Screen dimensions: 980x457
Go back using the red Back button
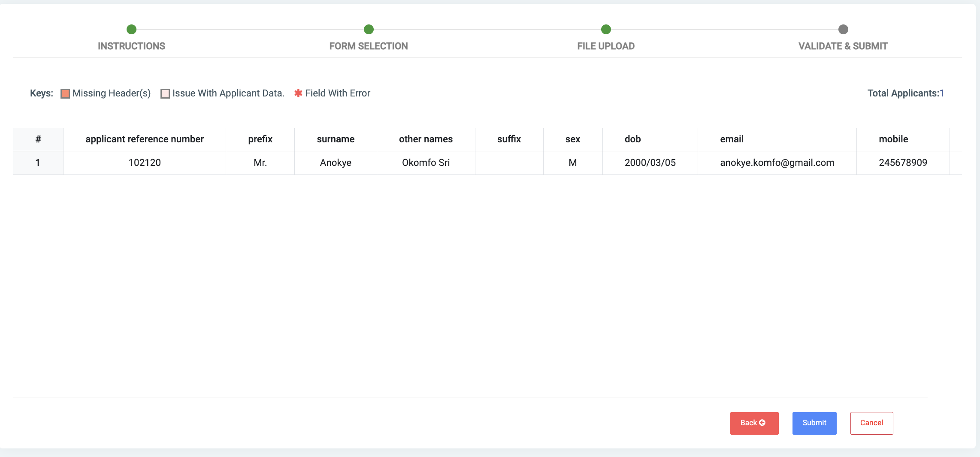[754, 423]
